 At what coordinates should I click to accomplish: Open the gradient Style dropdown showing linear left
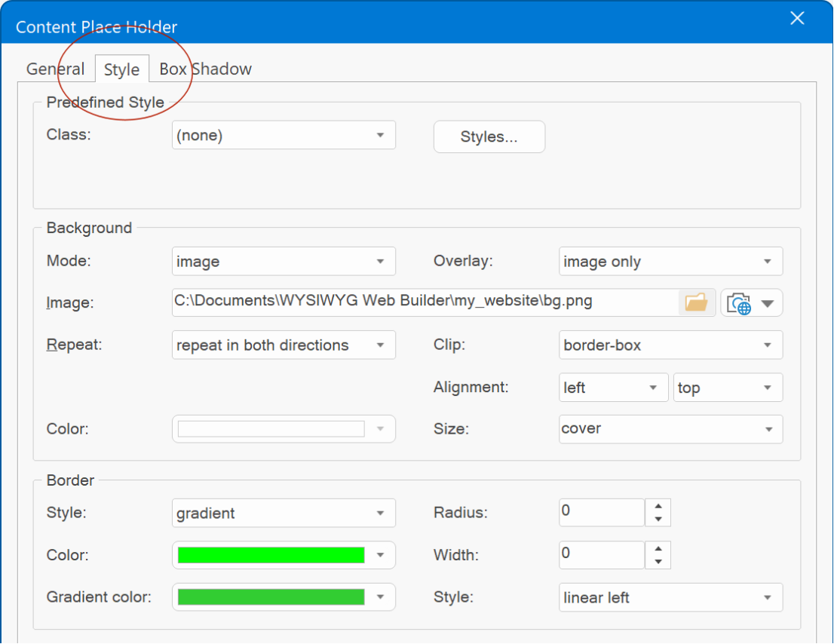[670, 597]
